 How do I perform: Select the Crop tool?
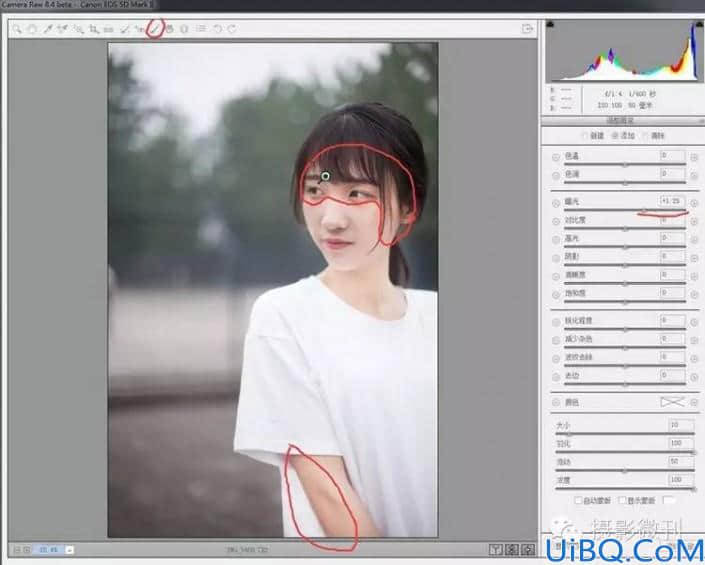coord(94,29)
